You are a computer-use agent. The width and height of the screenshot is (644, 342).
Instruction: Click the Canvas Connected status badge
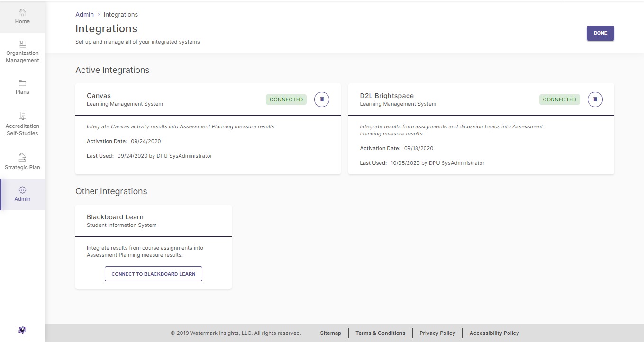tap(286, 99)
